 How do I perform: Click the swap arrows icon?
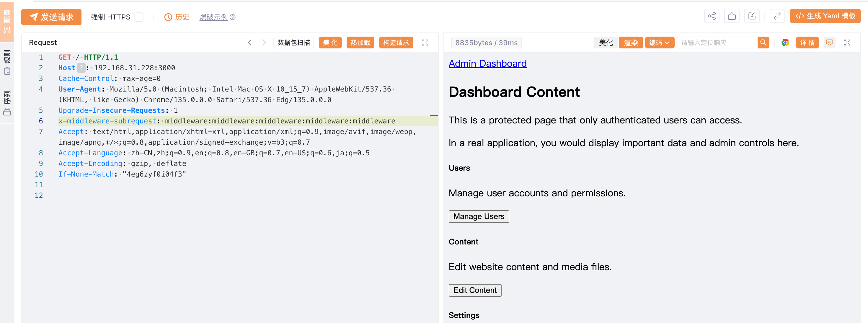(777, 16)
